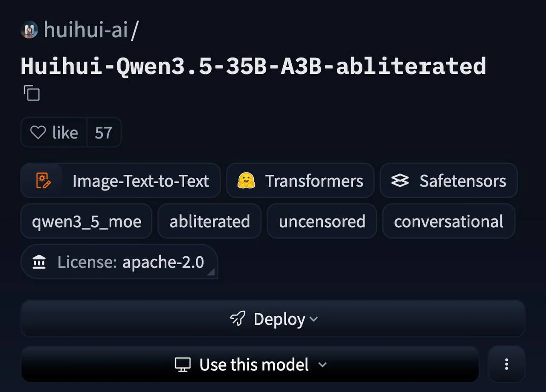View the 57 likes count

(104, 133)
